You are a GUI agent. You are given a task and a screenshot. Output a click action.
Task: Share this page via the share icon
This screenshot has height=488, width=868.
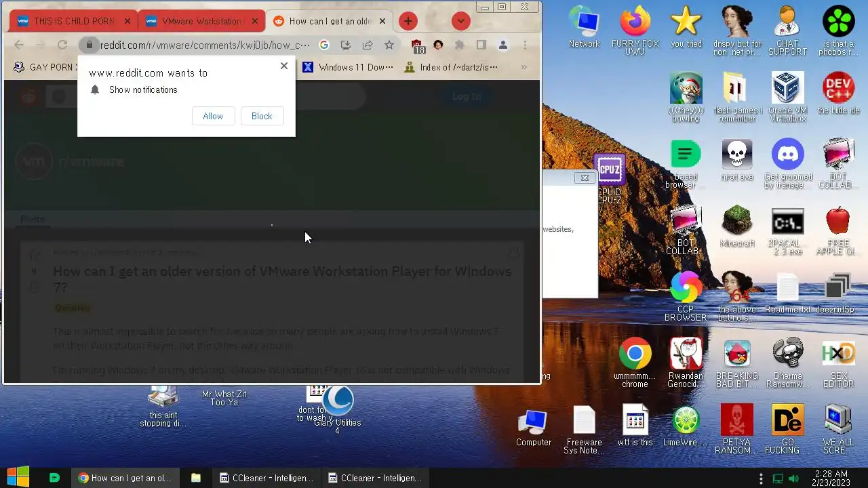[368, 45]
